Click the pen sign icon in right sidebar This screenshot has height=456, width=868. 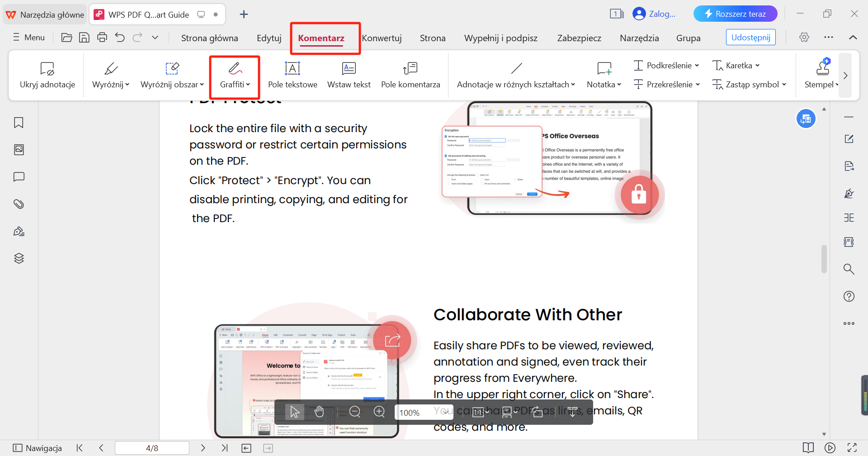point(849,194)
